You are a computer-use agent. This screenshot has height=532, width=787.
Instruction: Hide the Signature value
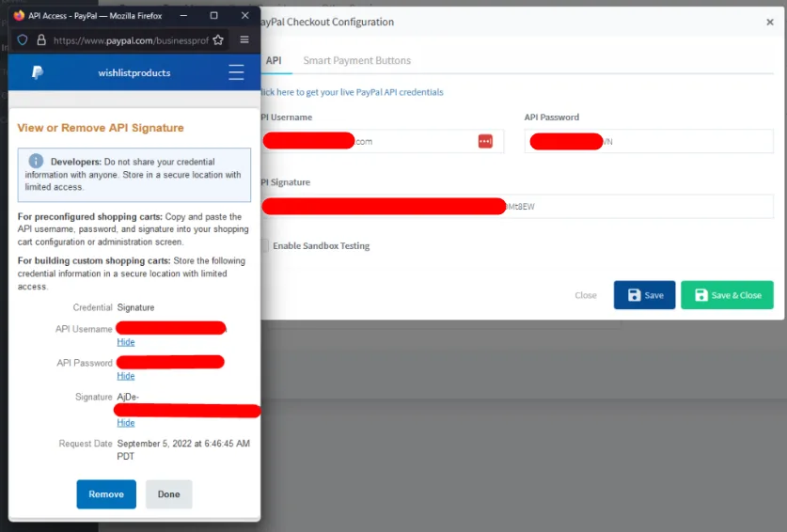point(126,423)
